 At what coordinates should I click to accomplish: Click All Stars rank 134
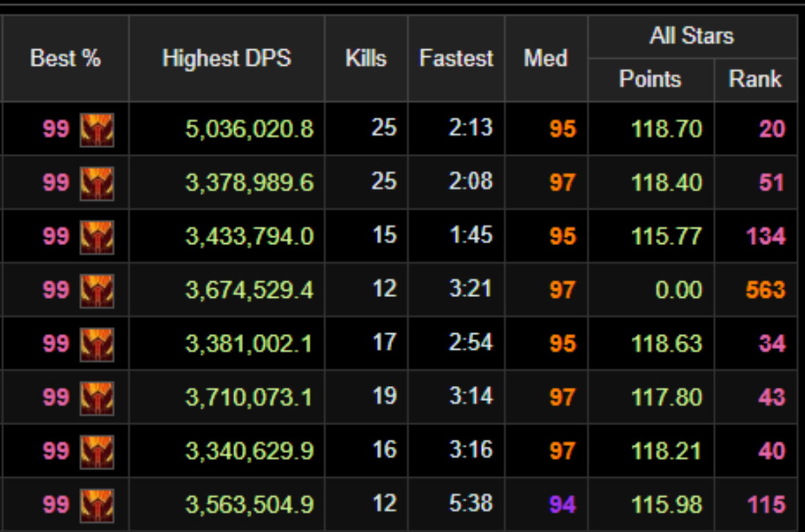(x=766, y=236)
